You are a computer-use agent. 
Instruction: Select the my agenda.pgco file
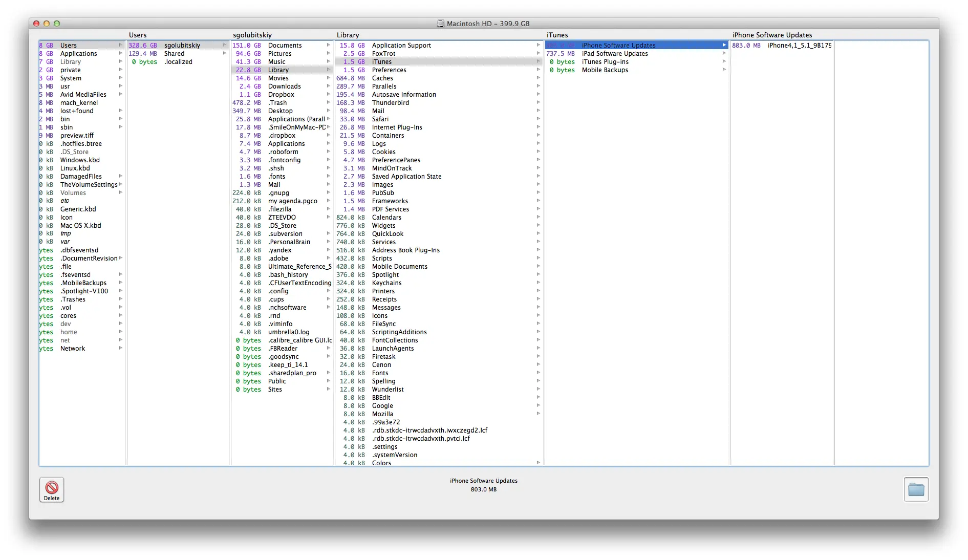point(282,201)
